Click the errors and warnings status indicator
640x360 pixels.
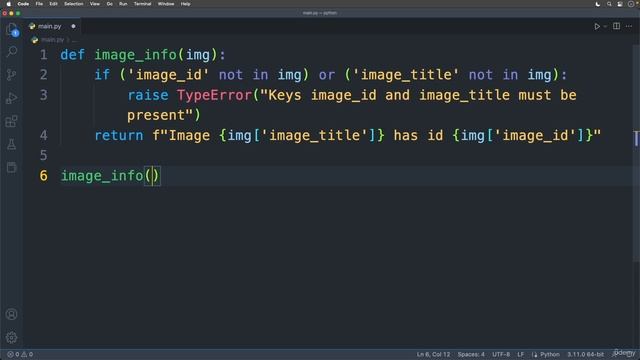[x=20, y=354]
